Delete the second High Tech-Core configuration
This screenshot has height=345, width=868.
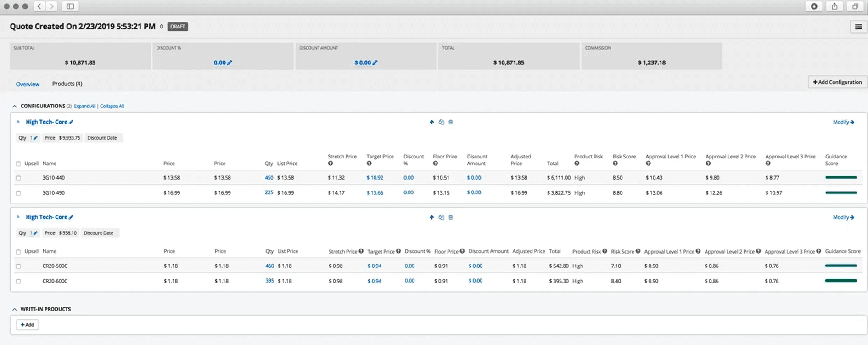[x=451, y=217]
